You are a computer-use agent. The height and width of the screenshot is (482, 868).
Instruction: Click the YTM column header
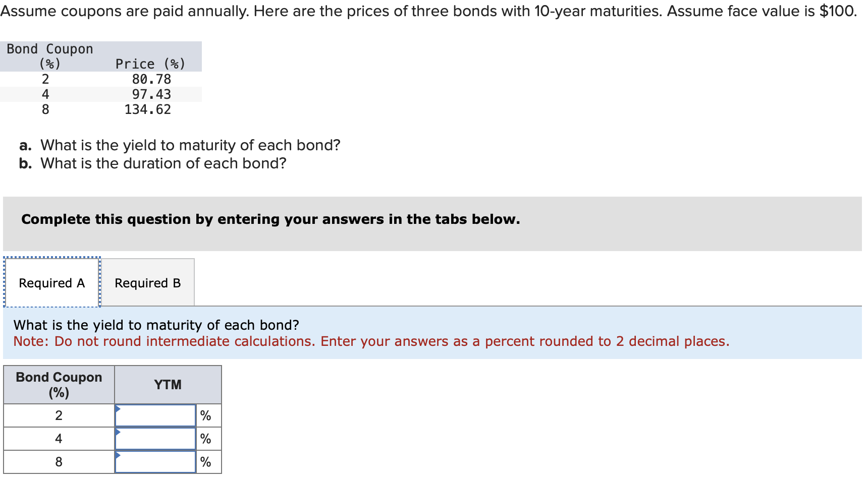coord(168,384)
